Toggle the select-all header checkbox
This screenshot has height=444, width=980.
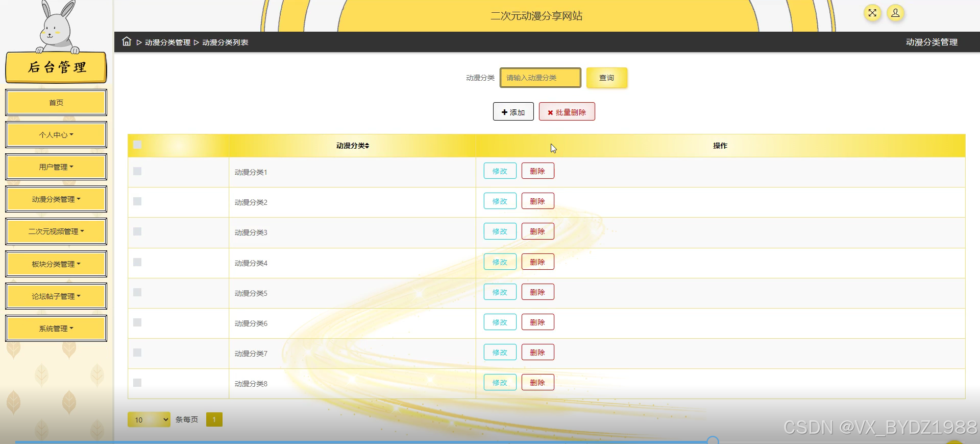pos(137,145)
